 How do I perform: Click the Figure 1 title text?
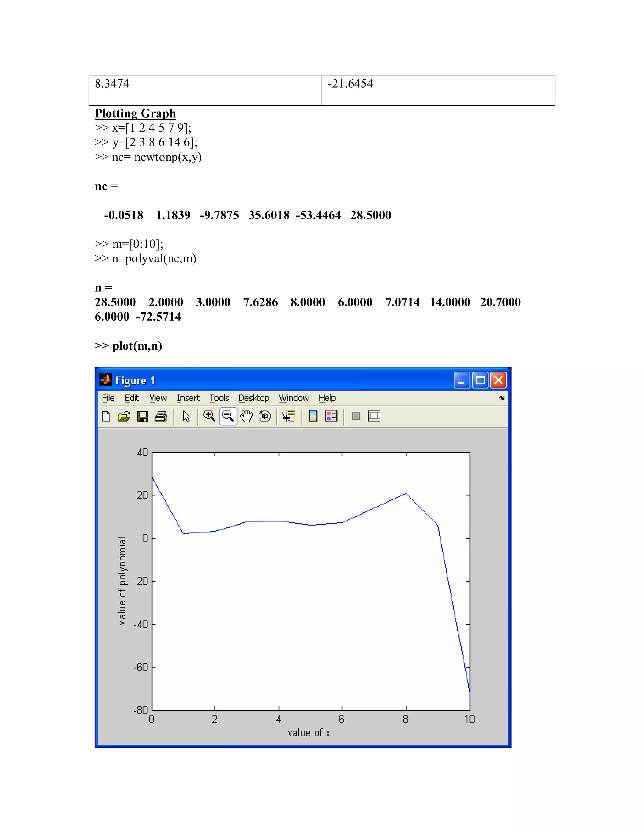coord(135,381)
